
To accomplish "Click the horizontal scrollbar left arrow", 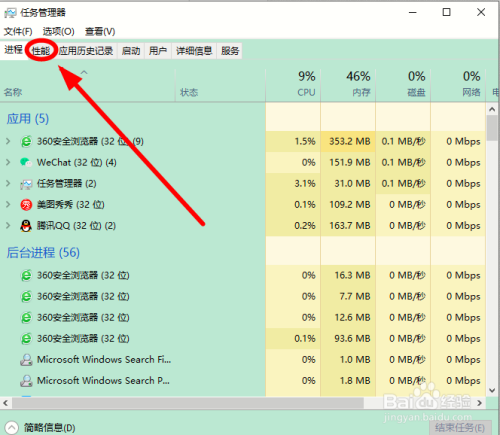I will (6, 403).
